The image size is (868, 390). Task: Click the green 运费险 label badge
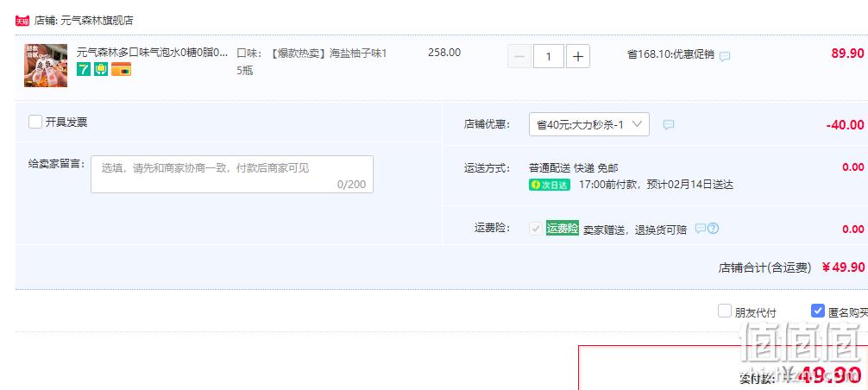tap(563, 228)
